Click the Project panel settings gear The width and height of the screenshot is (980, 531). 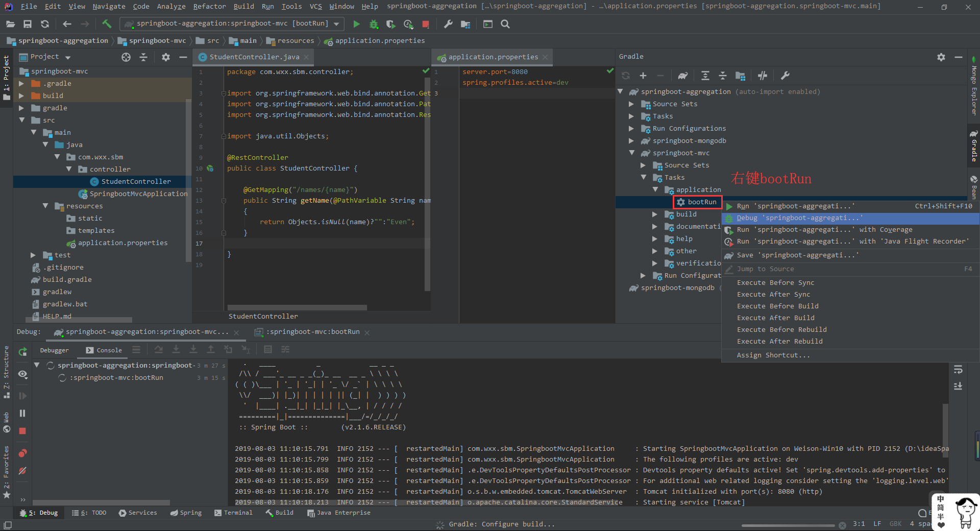(166, 57)
